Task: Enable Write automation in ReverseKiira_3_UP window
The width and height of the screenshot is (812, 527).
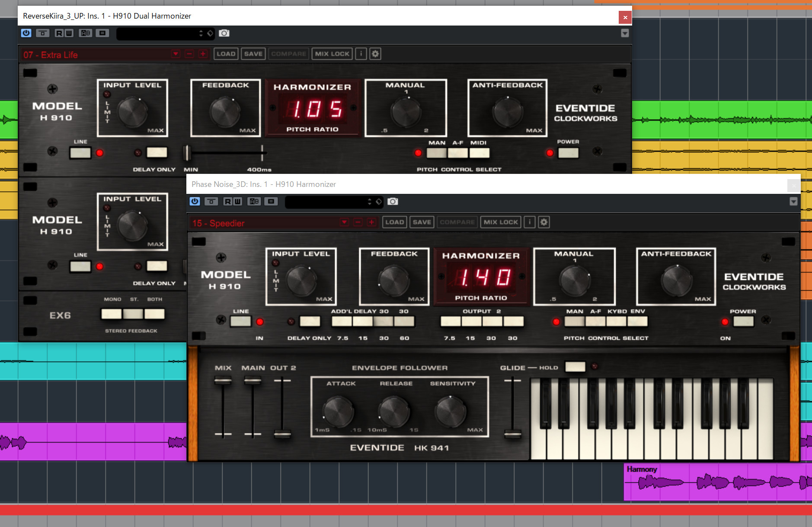Action: [69, 33]
